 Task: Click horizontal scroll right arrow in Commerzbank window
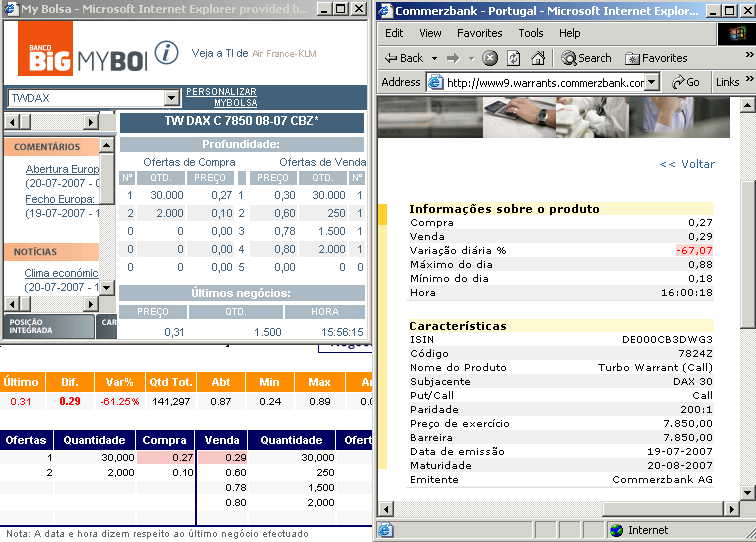click(732, 509)
